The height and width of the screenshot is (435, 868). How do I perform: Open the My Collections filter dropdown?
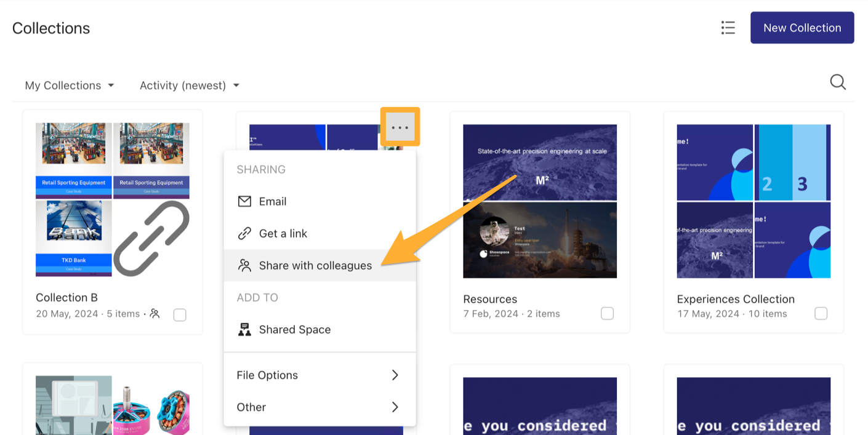pos(70,86)
